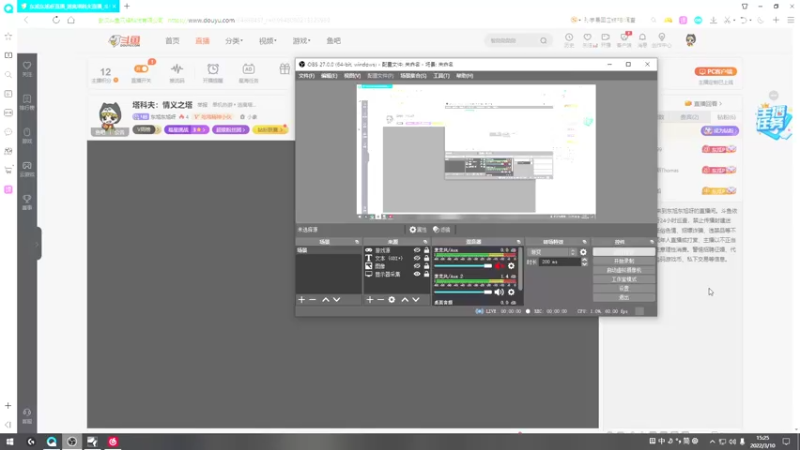Image resolution: width=800 pixels, height=450 pixels.
Task: Click Start Virtual Camera button in OBS
Action: click(623, 270)
